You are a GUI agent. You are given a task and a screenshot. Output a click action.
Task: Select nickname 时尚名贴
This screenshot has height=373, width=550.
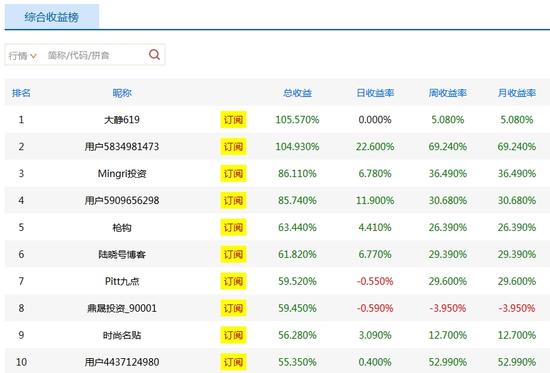coord(122,335)
